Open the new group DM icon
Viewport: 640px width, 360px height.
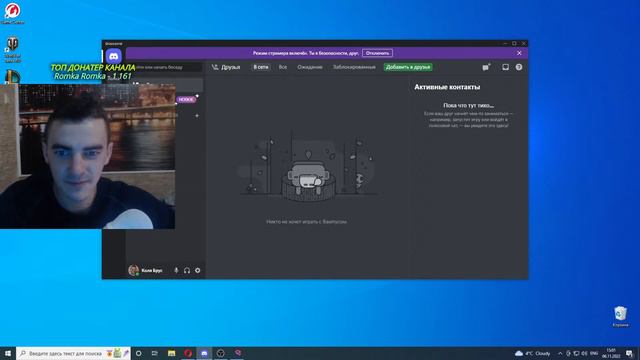[x=486, y=67]
